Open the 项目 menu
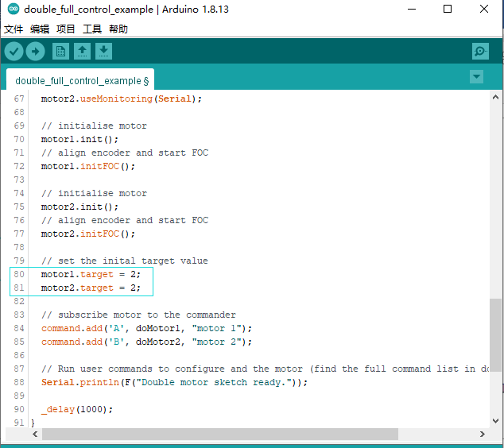The height and width of the screenshot is (448, 504). pyautogui.click(x=65, y=29)
